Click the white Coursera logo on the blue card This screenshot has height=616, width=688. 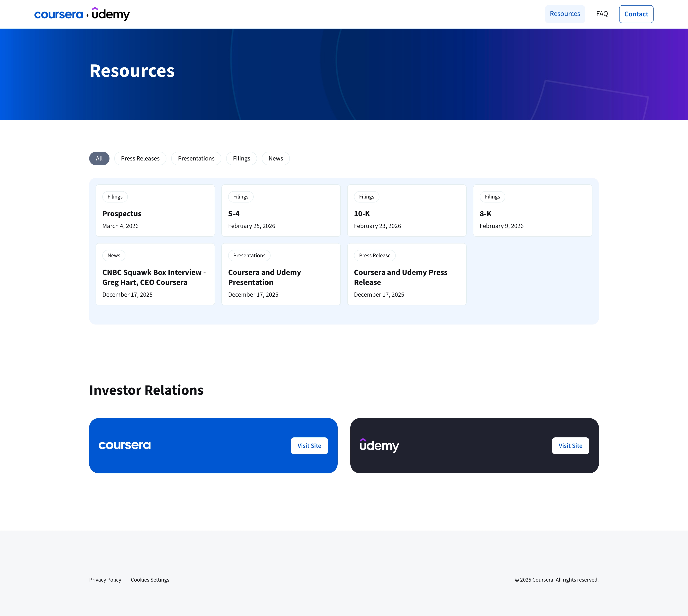[x=125, y=445]
